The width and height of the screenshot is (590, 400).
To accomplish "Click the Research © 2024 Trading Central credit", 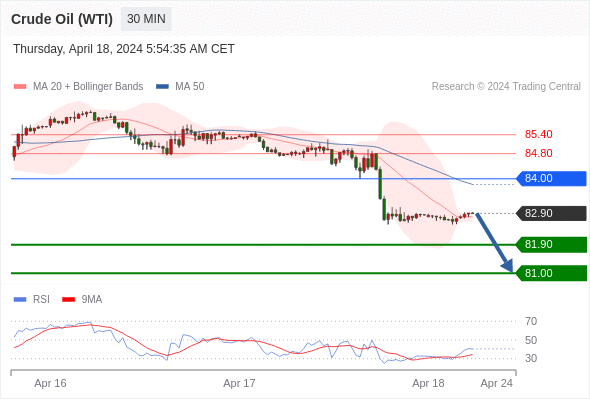I will 506,87.
